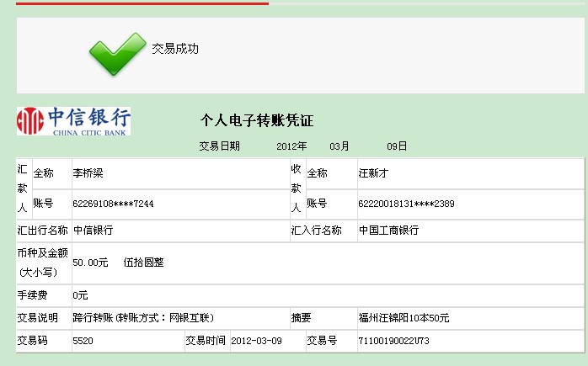
Task: Click the memo text 福州汪锦阳10本50元
Action: pyautogui.click(x=404, y=318)
